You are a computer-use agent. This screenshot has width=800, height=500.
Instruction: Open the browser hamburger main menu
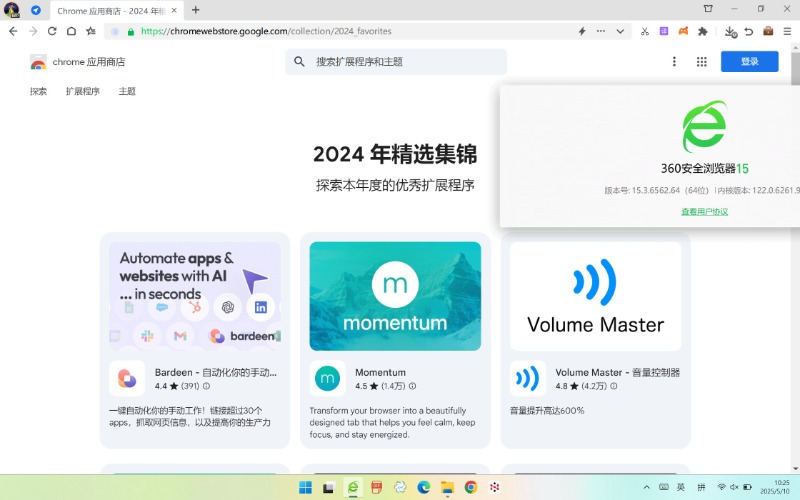tap(787, 31)
